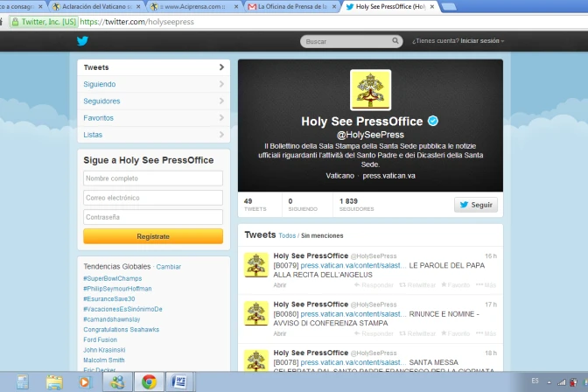Favorite the B0079 Angelus tweet
This screenshot has width=588, height=392.
(x=455, y=284)
